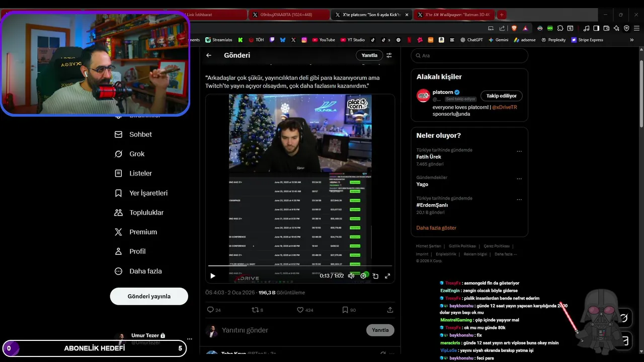Viewport: 644px width, 362px height.
Task: Click Daha fazla göster under trends
Action: pos(436,228)
